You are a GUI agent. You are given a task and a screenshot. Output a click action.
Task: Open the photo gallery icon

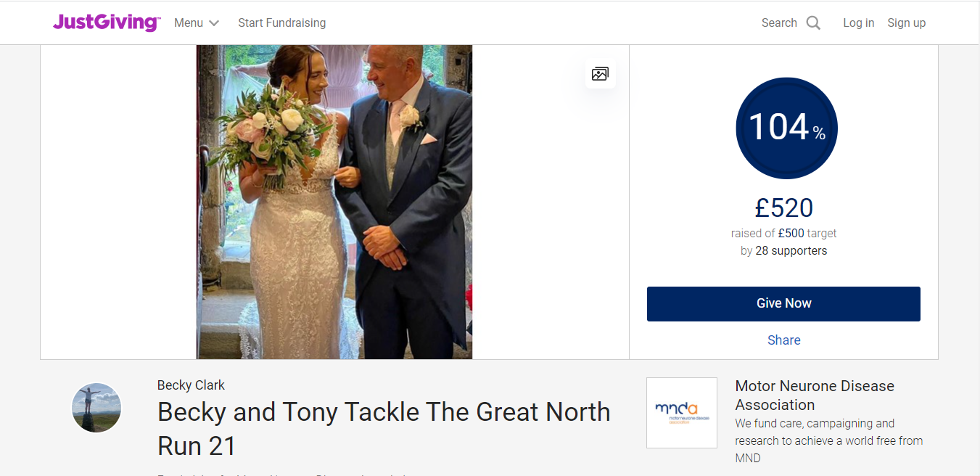click(600, 73)
